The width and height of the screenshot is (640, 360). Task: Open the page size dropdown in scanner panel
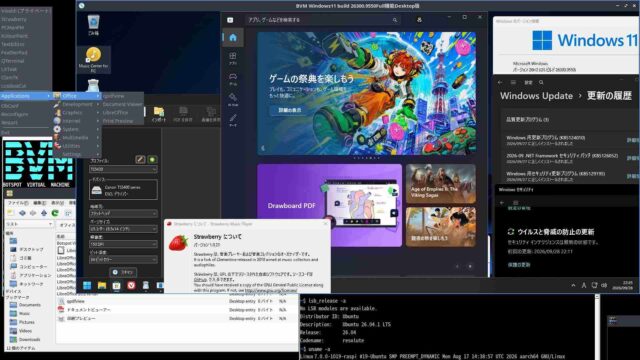pos(123,229)
